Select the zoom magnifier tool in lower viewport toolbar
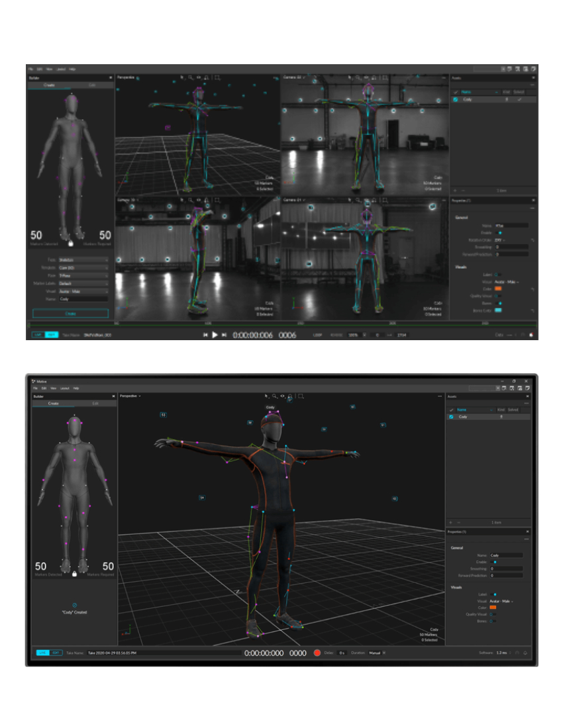This screenshot has width=563, height=728. tap(274, 396)
